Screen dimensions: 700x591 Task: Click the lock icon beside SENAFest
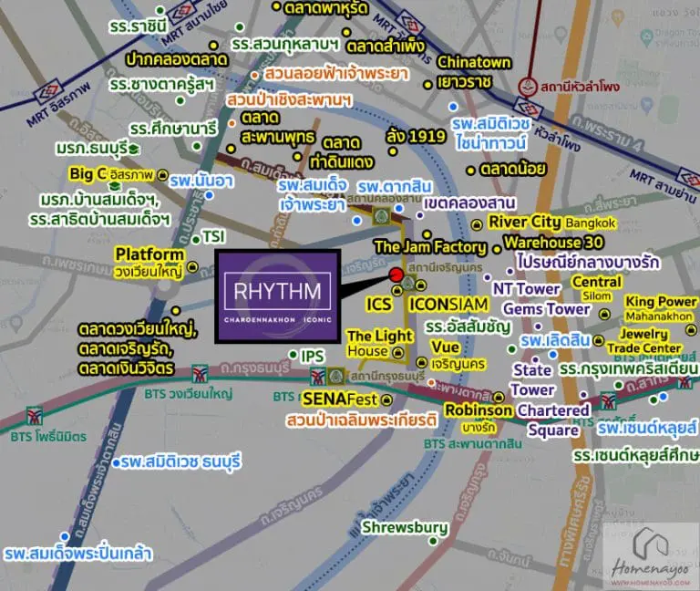point(387,399)
